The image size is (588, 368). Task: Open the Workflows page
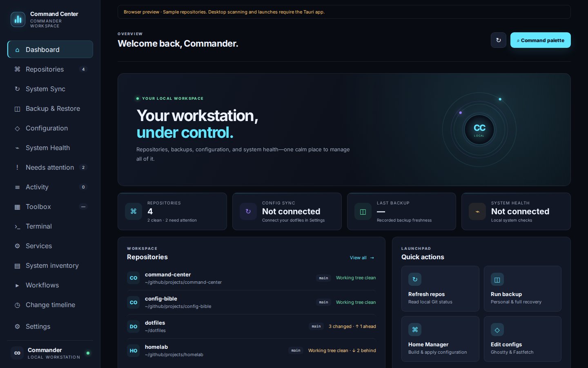pos(50,285)
